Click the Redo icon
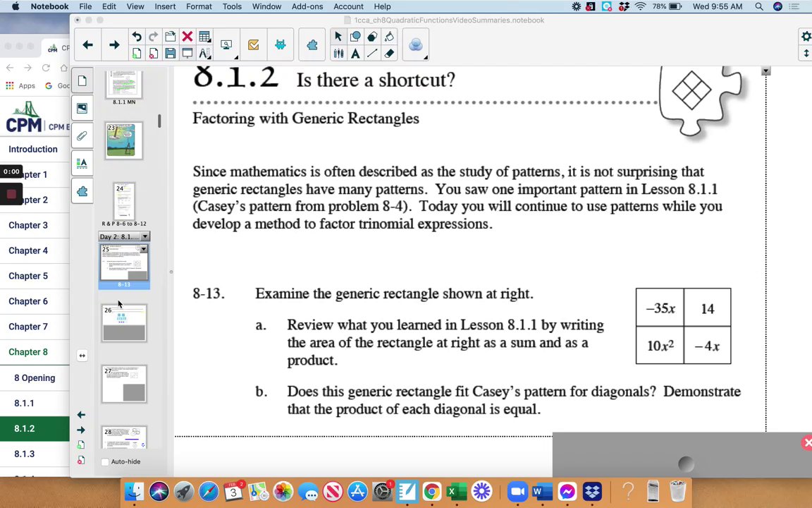Screen dimensions: 812x508 [x=153, y=36]
